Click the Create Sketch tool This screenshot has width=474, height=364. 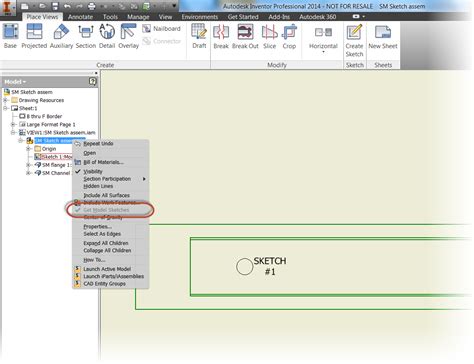[x=354, y=41]
